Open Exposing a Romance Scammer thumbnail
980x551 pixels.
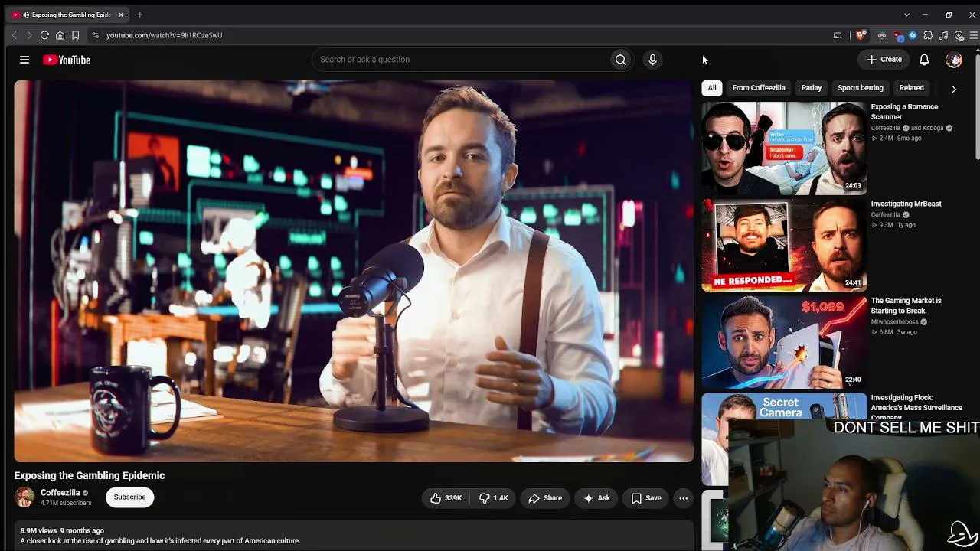coord(784,148)
